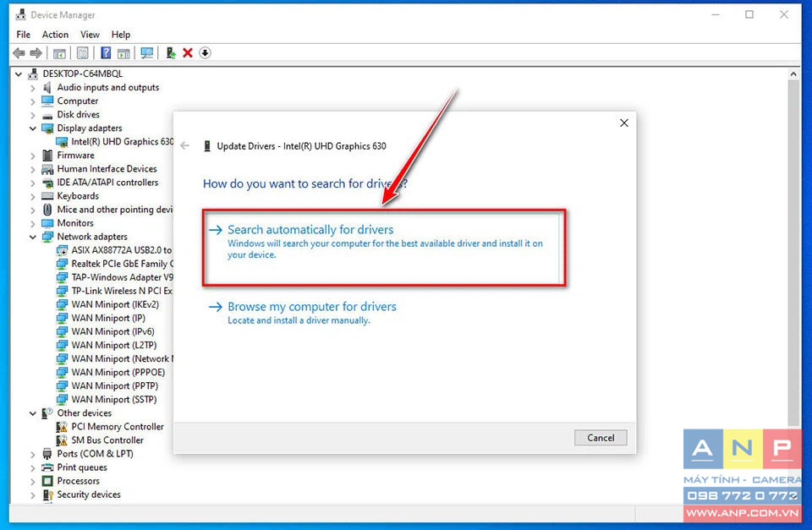The height and width of the screenshot is (530, 812).
Task: Select ASIX AX88772A USB2.0 adapter
Action: pos(121,250)
